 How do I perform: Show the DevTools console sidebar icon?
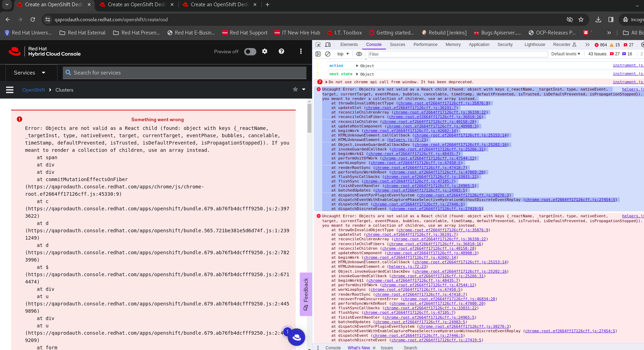tap(318, 54)
